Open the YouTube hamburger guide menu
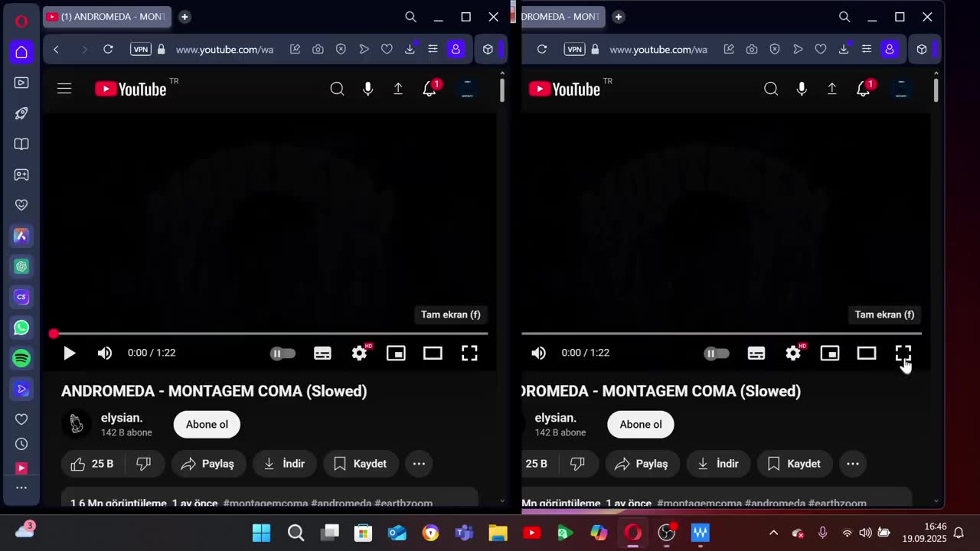 tap(64, 89)
